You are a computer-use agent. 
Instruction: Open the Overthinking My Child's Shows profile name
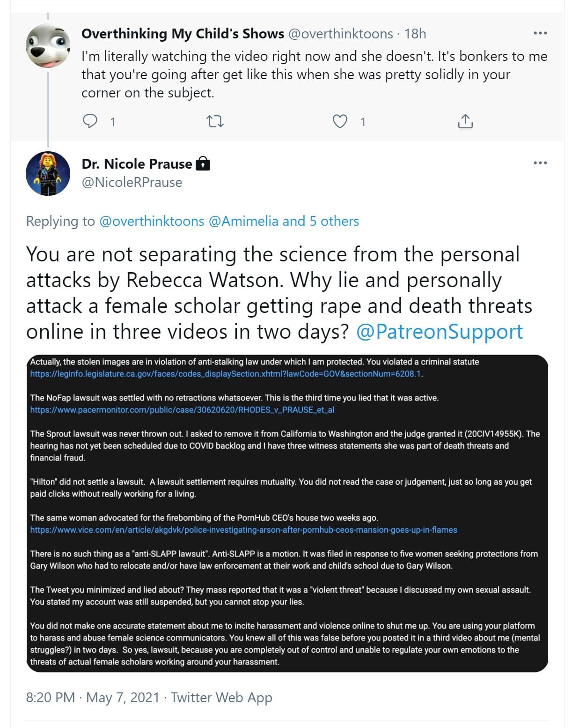tap(183, 34)
